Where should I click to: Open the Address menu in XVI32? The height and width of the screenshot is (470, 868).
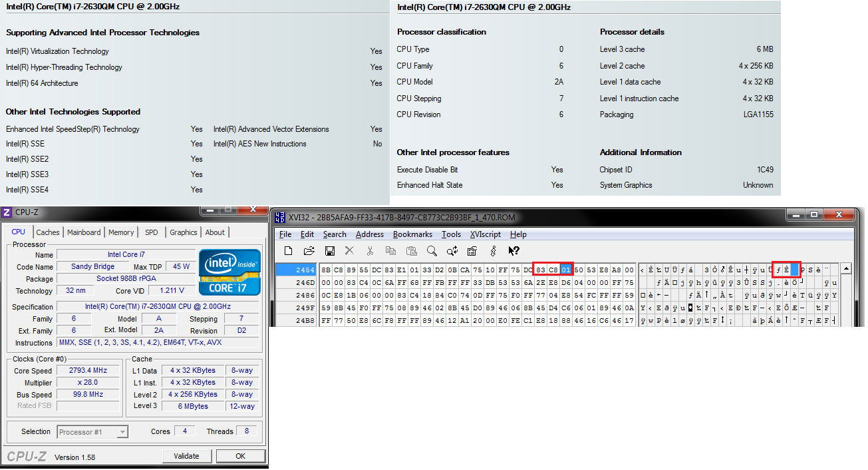coord(369,234)
